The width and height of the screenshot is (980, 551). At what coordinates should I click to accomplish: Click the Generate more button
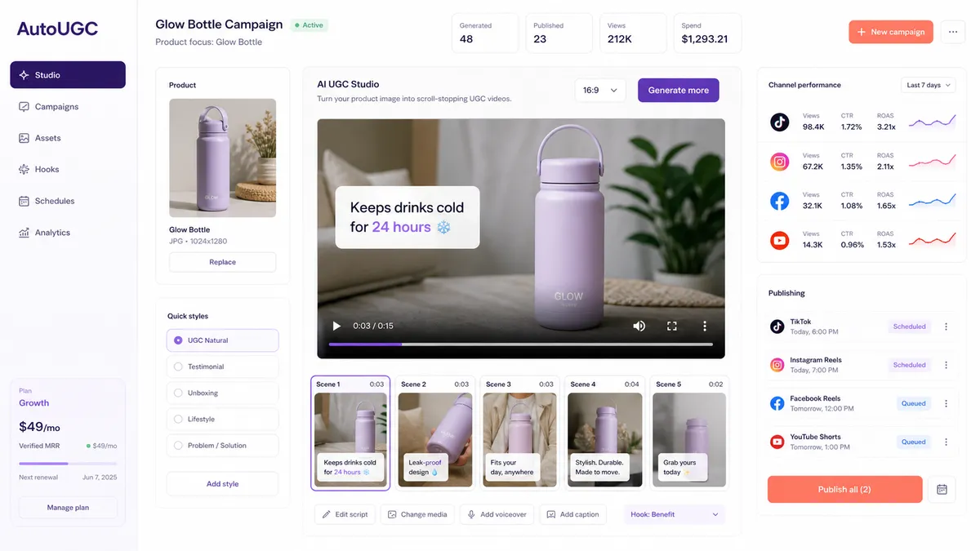679,91
